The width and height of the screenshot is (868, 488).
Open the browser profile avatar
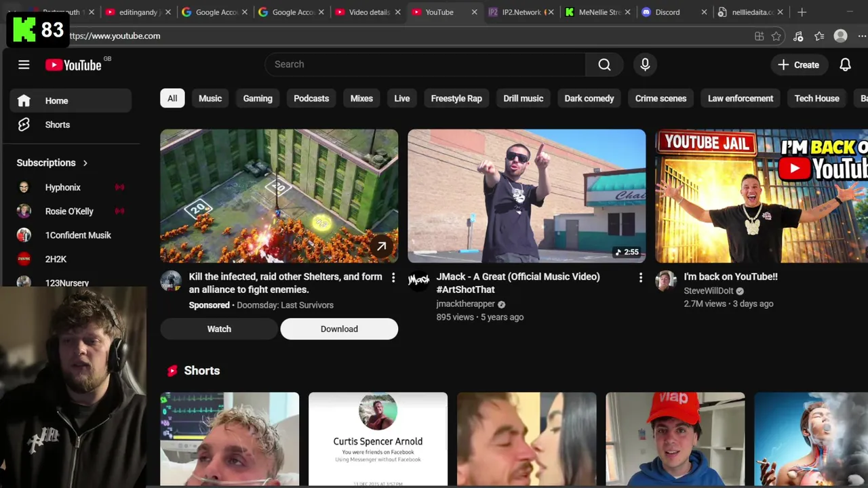pos(840,36)
